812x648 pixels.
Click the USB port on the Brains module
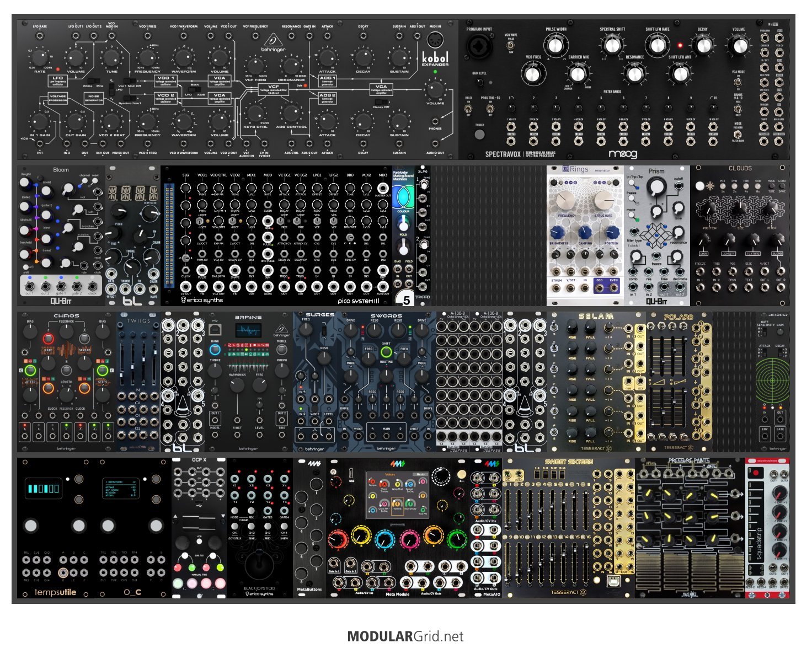pos(215,329)
